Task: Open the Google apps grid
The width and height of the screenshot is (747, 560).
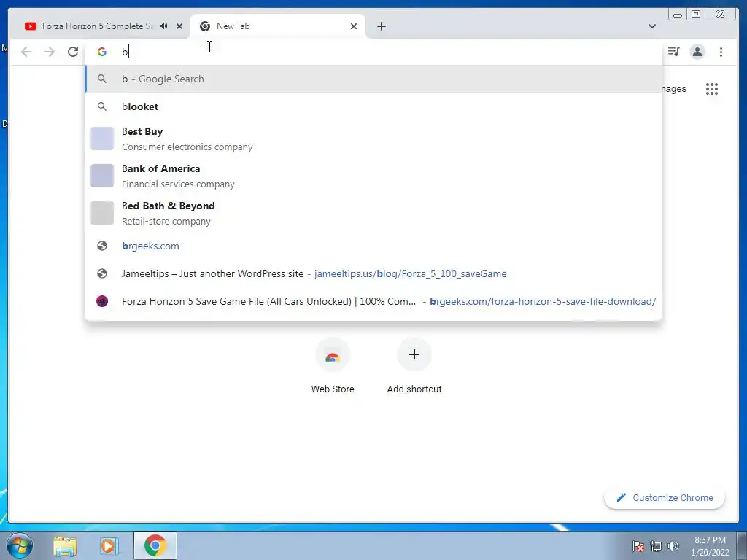Action: tap(712, 89)
